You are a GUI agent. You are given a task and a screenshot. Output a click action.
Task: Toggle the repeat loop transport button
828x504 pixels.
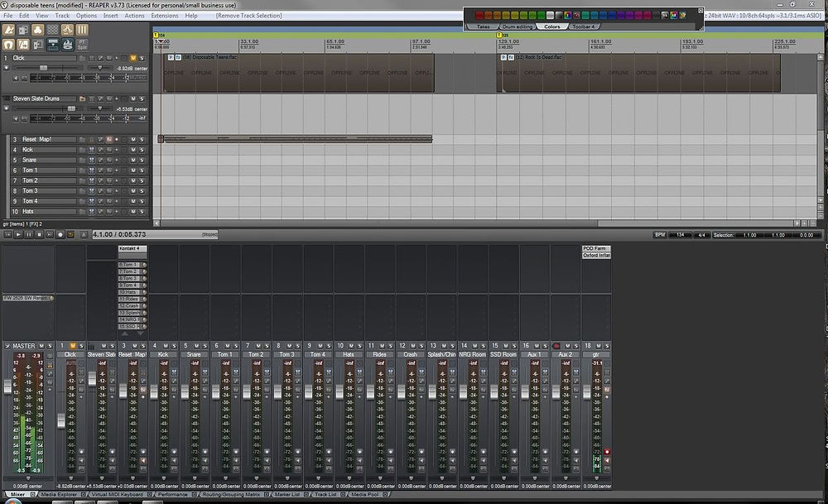click(x=70, y=234)
